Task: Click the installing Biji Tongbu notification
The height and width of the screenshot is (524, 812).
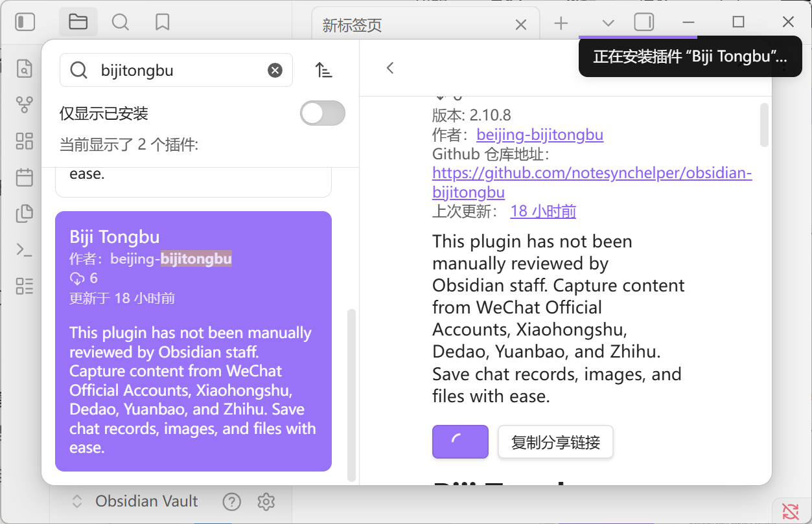Action: tap(690, 56)
